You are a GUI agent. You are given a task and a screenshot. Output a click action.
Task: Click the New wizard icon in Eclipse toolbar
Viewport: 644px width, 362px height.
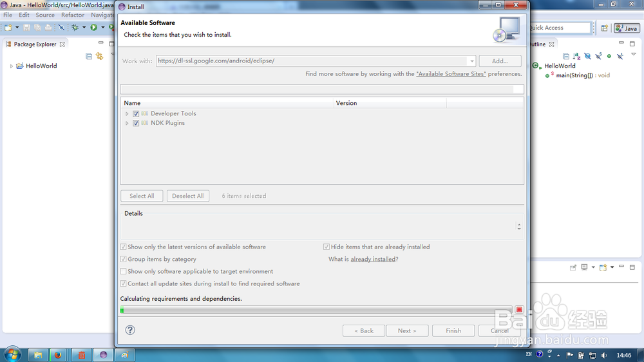click(8, 28)
